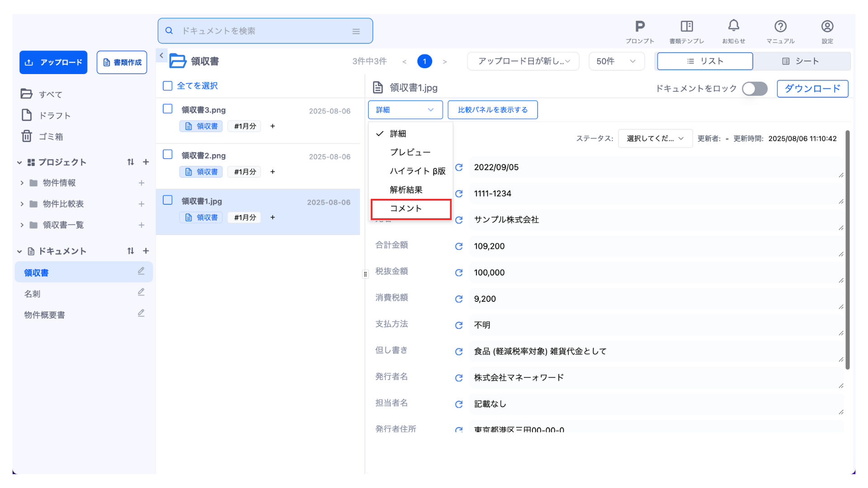Open the document template icon
The image size is (868, 488).
tap(686, 27)
